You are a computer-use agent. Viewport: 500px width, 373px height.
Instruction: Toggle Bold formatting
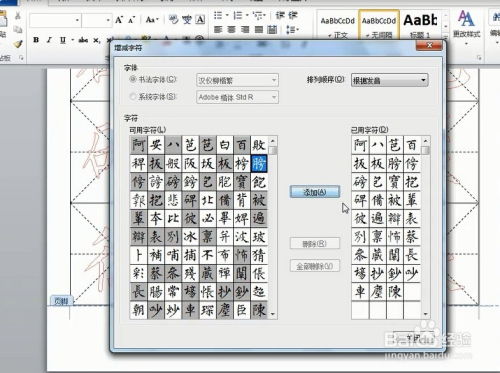(x=36, y=40)
